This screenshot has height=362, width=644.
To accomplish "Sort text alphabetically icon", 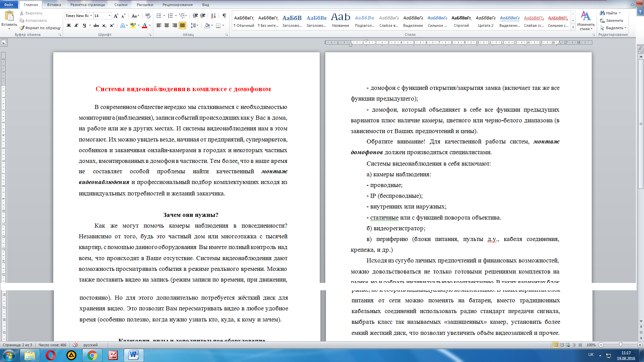I will (213, 16).
